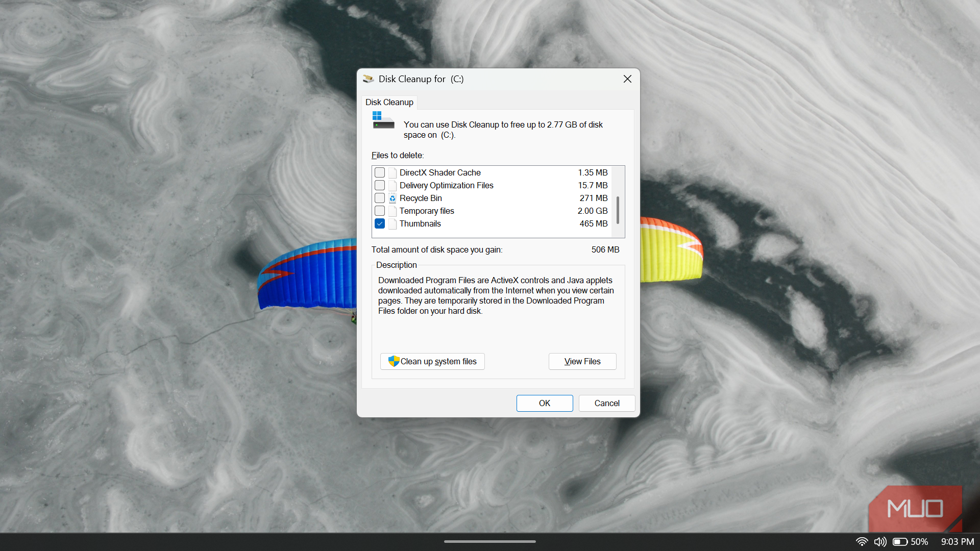Click the Clean up system files button
The height and width of the screenshot is (551, 980).
432,361
